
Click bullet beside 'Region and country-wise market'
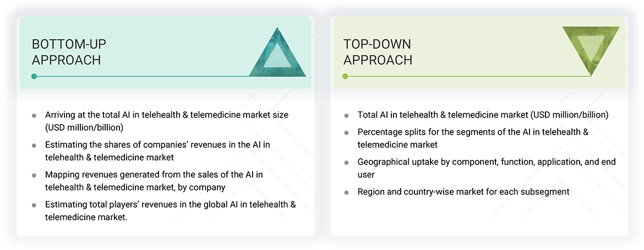tap(346, 192)
